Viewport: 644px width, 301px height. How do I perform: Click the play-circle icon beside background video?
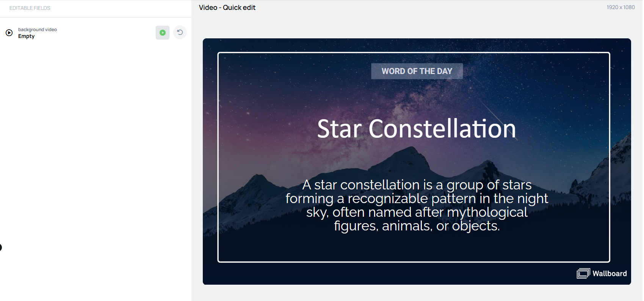(x=9, y=33)
